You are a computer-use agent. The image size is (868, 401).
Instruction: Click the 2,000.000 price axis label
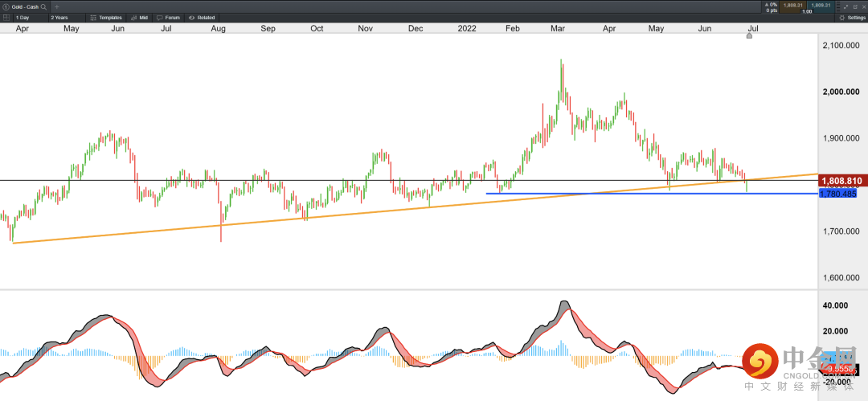point(840,92)
